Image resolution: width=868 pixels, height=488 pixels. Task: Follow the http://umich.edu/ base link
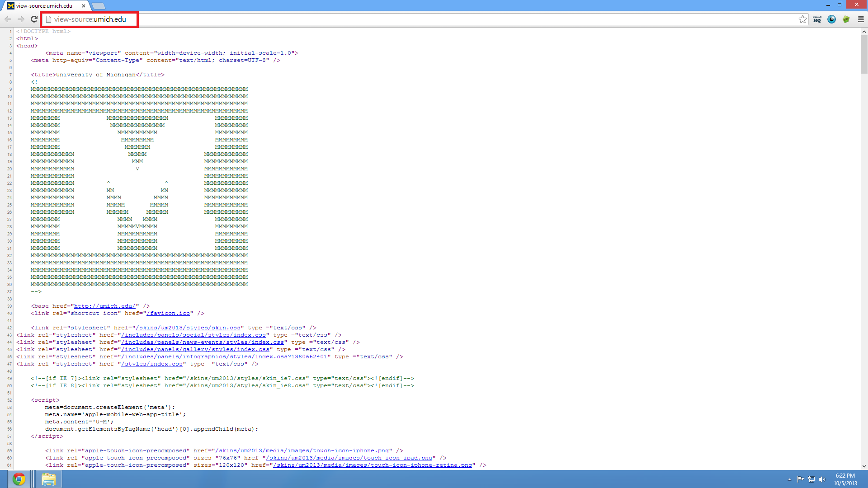click(104, 306)
